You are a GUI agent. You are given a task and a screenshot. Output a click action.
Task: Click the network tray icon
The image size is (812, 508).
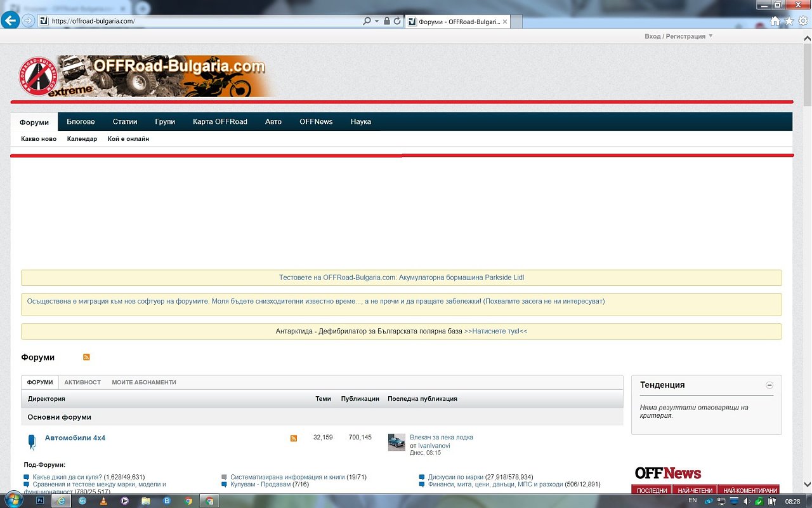(x=721, y=501)
